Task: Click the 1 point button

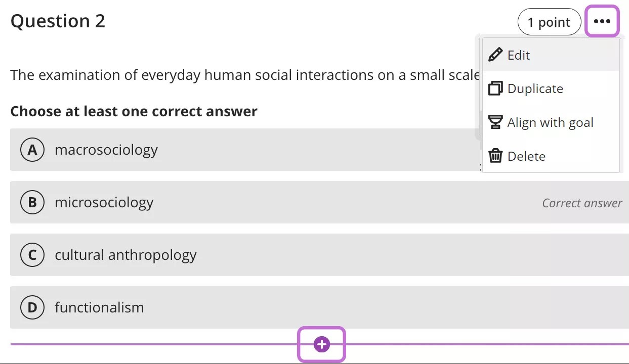Action: coord(549,22)
